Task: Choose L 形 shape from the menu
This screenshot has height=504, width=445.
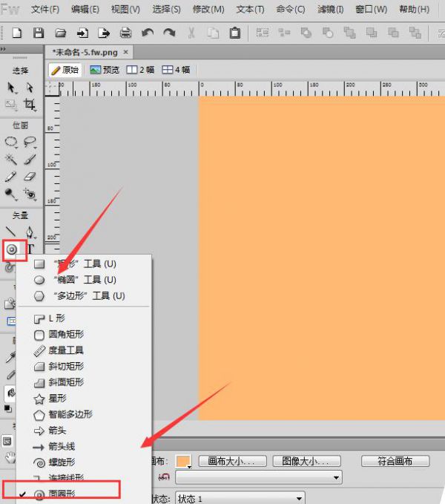Action: click(x=84, y=318)
